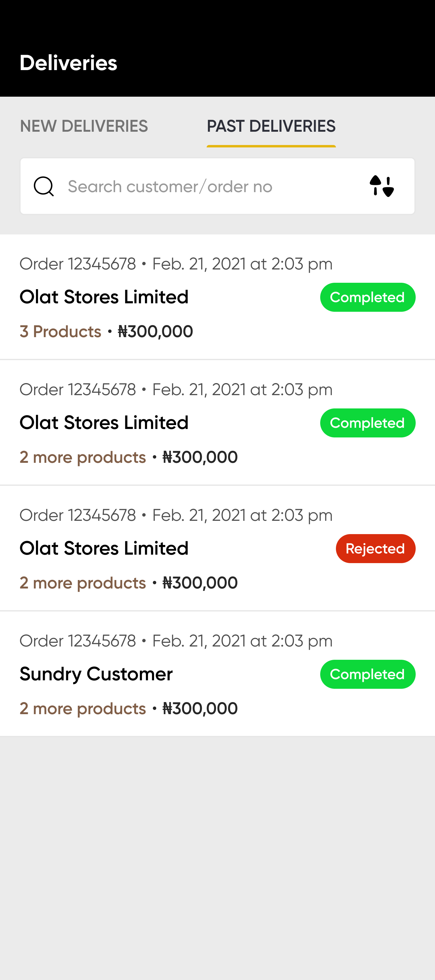This screenshot has height=980, width=435.
Task: Tap Completed badge on second order
Action: [x=367, y=423]
